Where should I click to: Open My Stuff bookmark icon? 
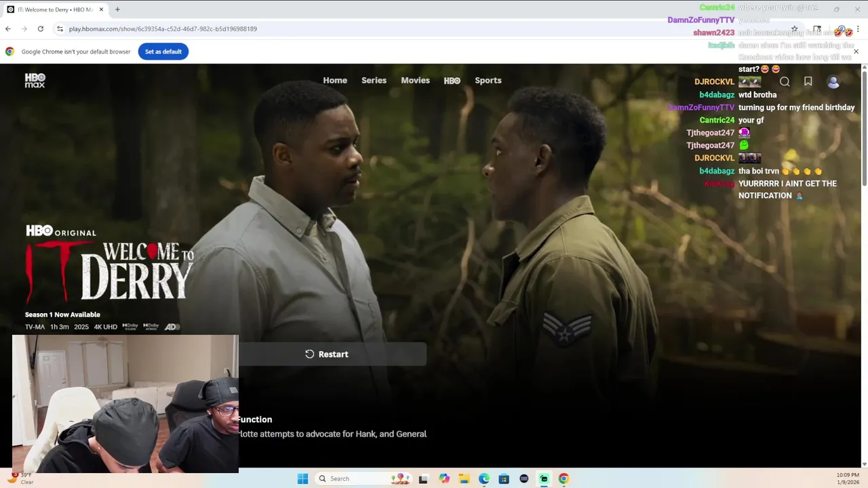coord(808,81)
